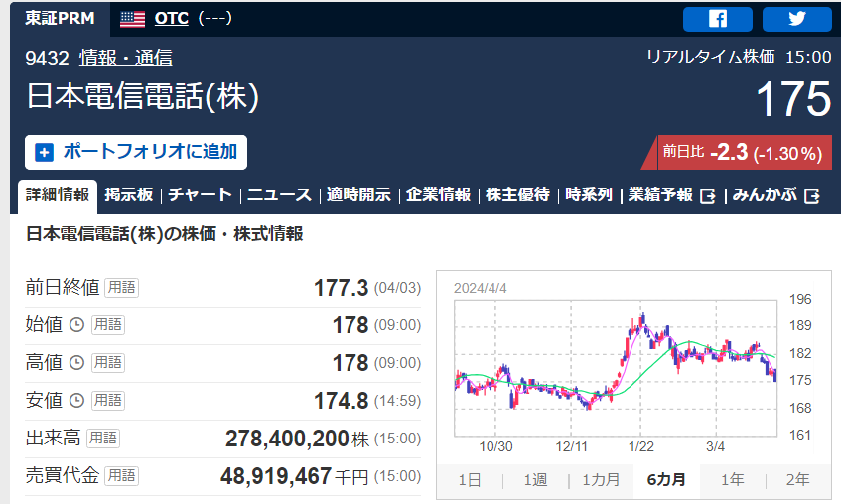Switch to the 掲示板 tab

[x=129, y=194]
